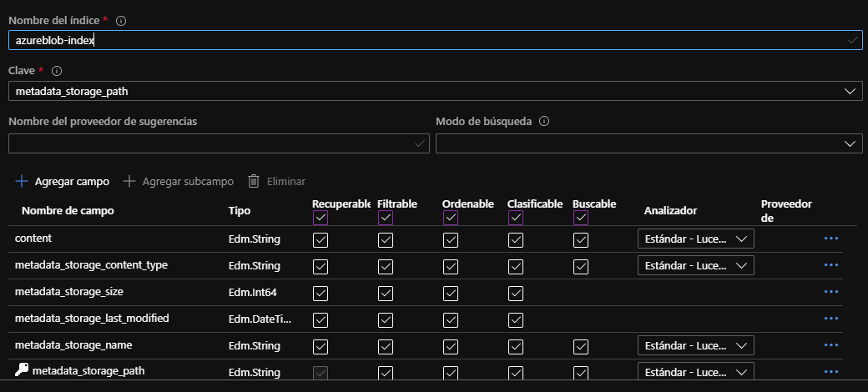Open Analizador dropdown for content row
This screenshot has height=392, width=868.
(696, 239)
